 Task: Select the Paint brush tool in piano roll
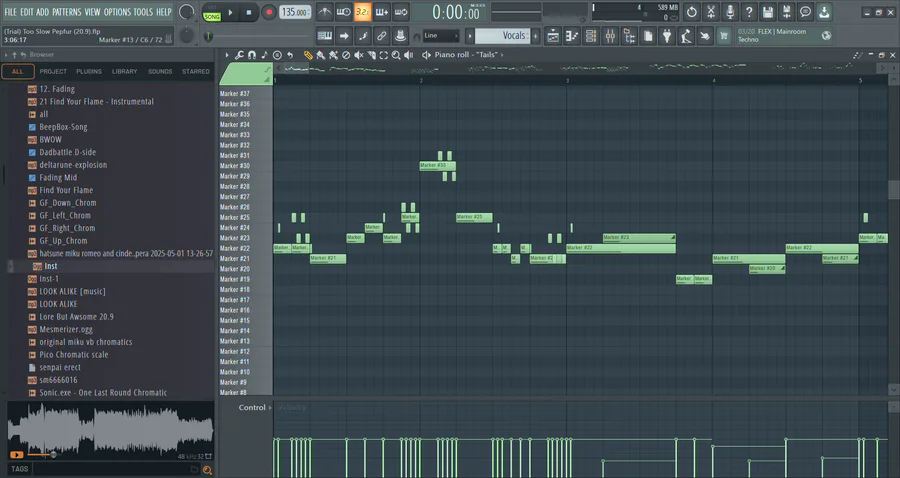pos(321,55)
